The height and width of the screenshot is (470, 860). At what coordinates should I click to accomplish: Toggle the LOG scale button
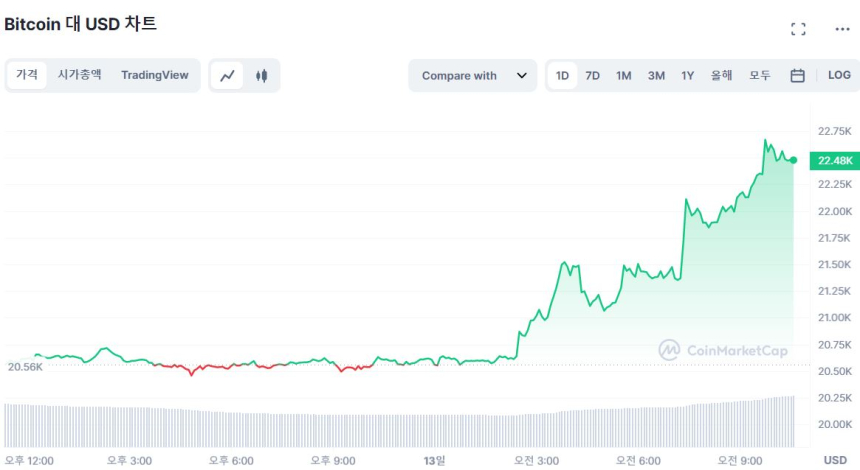(x=839, y=76)
